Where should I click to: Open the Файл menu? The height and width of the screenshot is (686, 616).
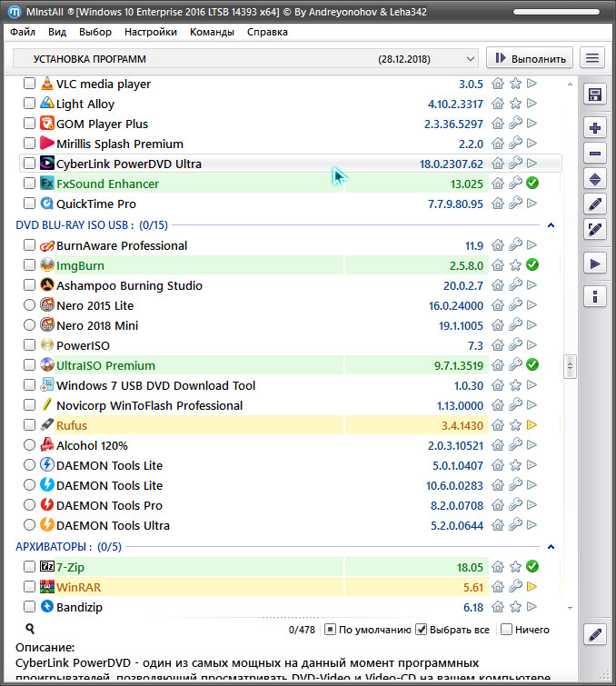[23, 32]
